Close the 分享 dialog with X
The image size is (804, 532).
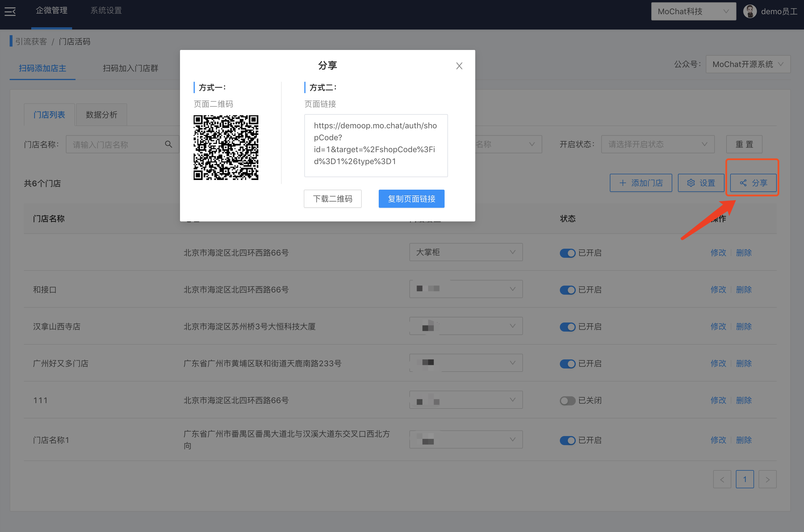click(x=459, y=66)
